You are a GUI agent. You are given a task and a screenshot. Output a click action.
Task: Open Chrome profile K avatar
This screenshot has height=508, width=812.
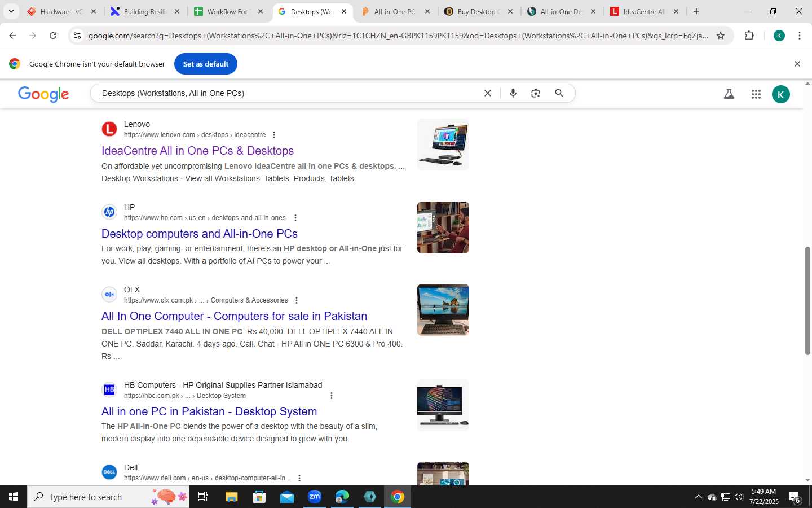click(x=779, y=36)
